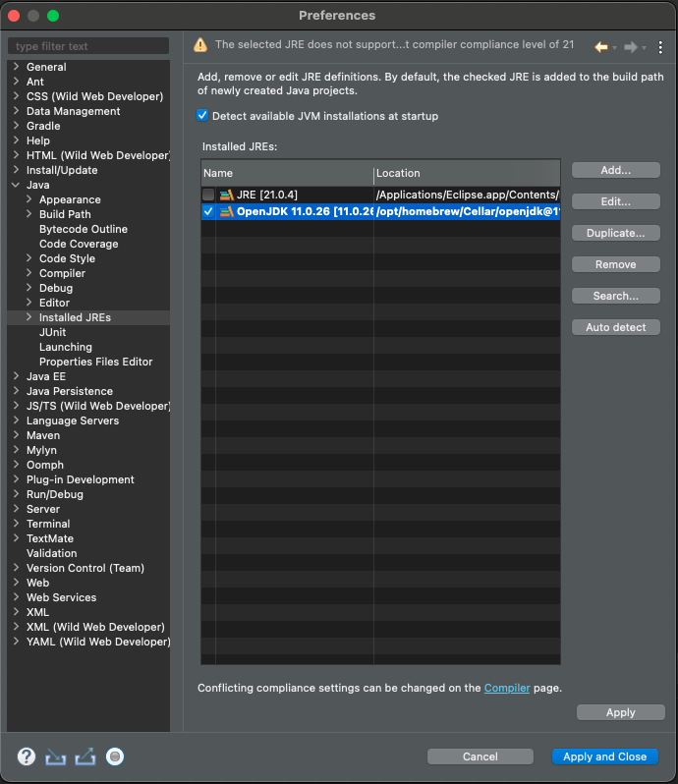Focus the type filter text field

pyautogui.click(x=88, y=46)
